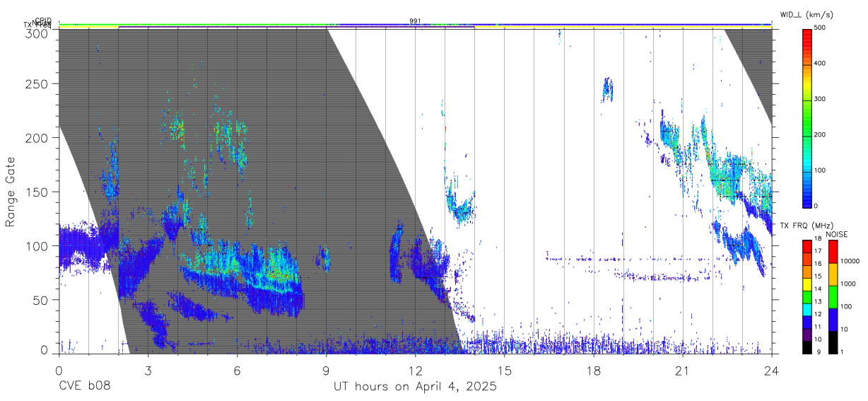Click the 300 range gate tick label
Viewport: 868px width, 401px height.
point(36,33)
